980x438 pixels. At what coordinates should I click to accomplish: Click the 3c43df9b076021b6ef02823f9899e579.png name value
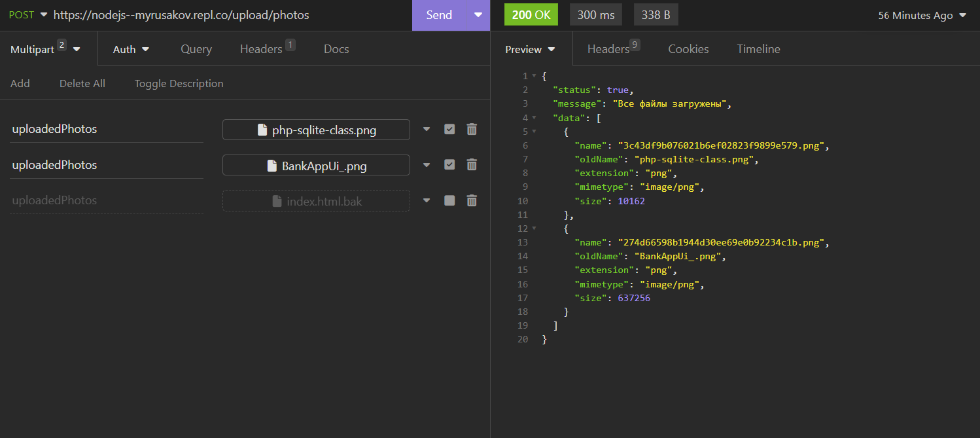pos(720,145)
